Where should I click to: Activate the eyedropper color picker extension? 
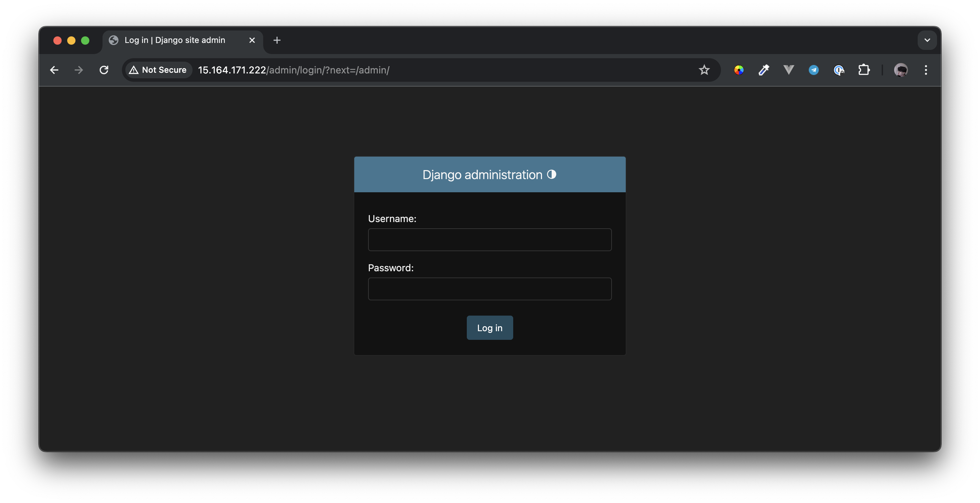coord(764,70)
